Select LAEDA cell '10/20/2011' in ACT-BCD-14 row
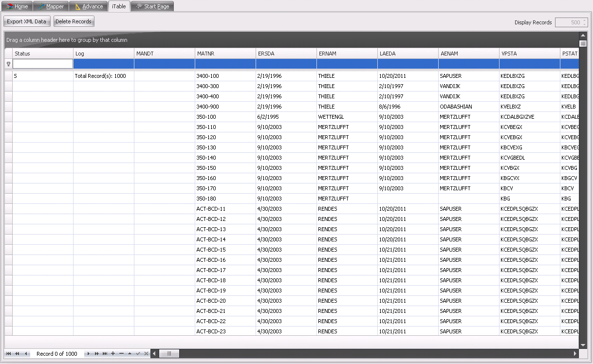The width and height of the screenshot is (593, 364). 408,239
